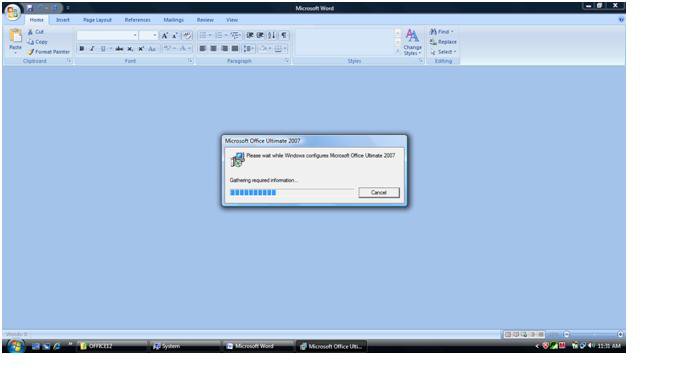
Task: Open OFFICE12 window from the taskbar
Action: (x=112, y=346)
